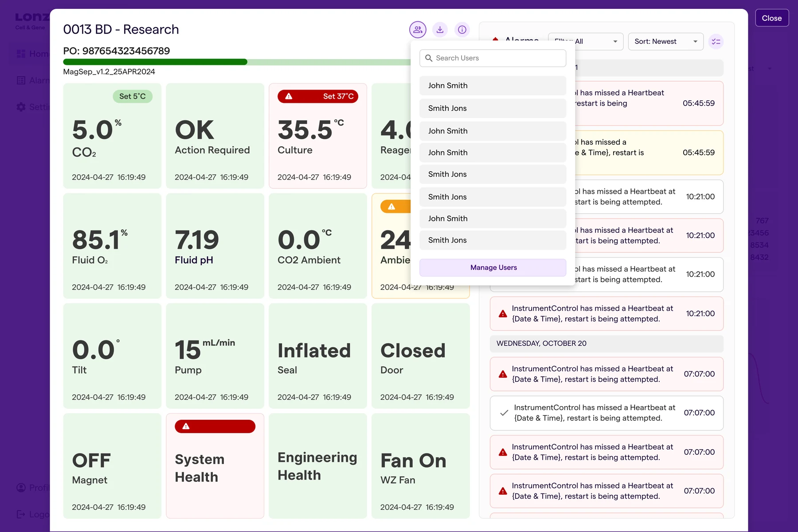This screenshot has height=532, width=798.
Task: Select the 7.19 Fluid pH card
Action: click(x=215, y=246)
